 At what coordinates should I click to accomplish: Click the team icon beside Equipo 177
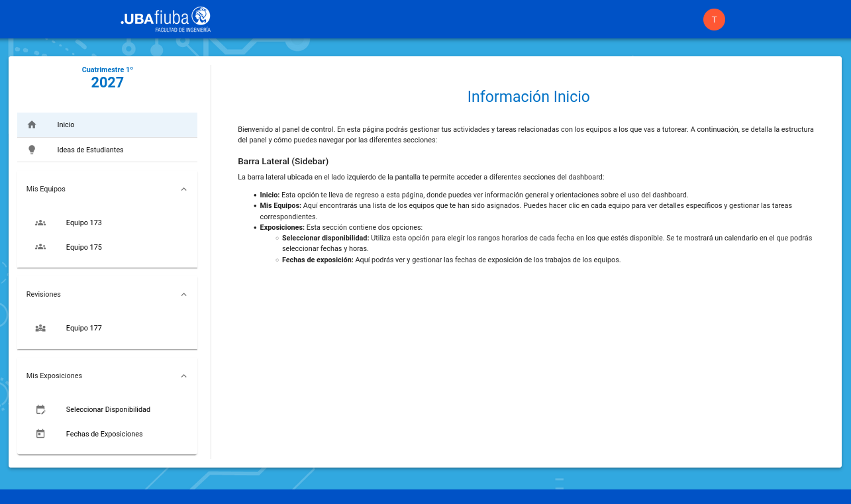[40, 328]
